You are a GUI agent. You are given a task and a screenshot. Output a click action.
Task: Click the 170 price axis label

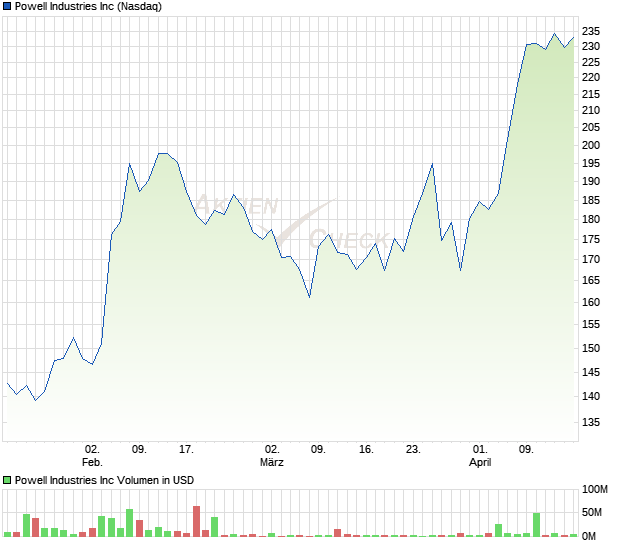(591, 259)
